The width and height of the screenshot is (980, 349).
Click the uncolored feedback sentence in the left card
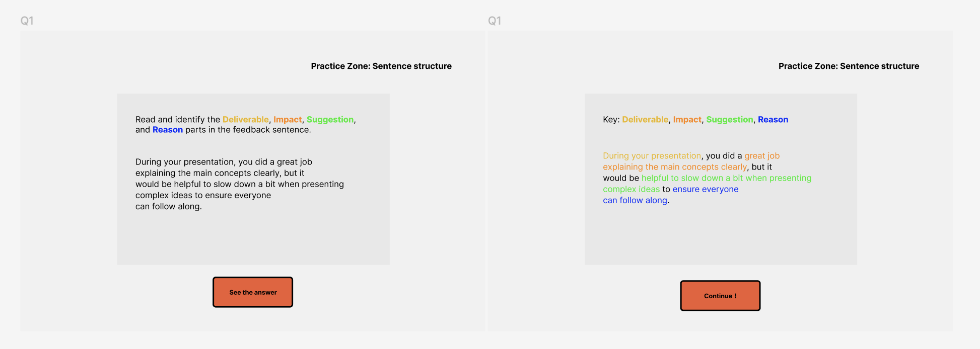point(240,184)
